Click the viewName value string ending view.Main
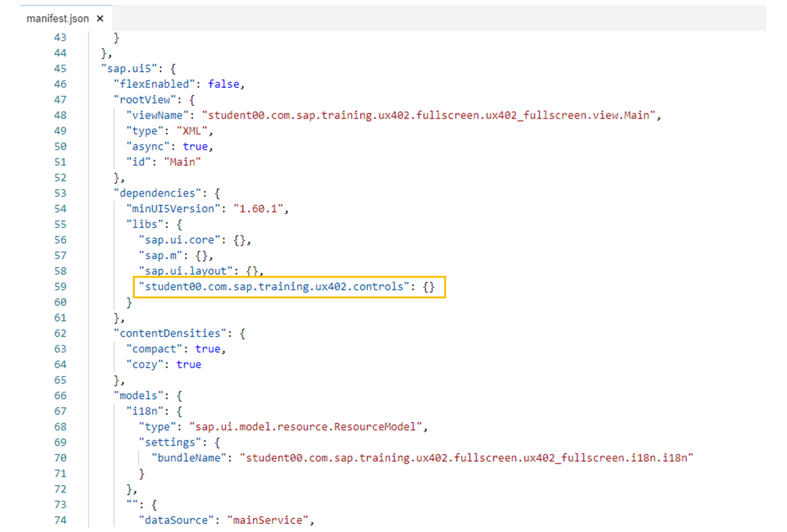The image size is (787, 532). point(428,115)
